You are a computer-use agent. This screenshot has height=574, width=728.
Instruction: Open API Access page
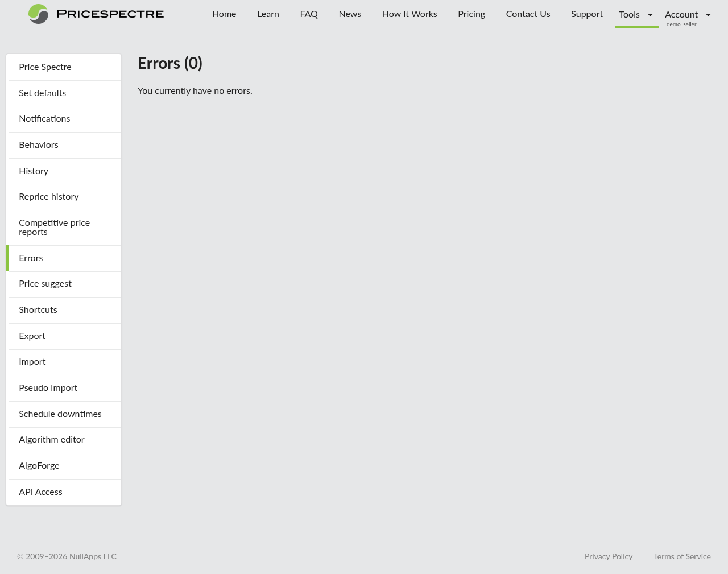40,492
